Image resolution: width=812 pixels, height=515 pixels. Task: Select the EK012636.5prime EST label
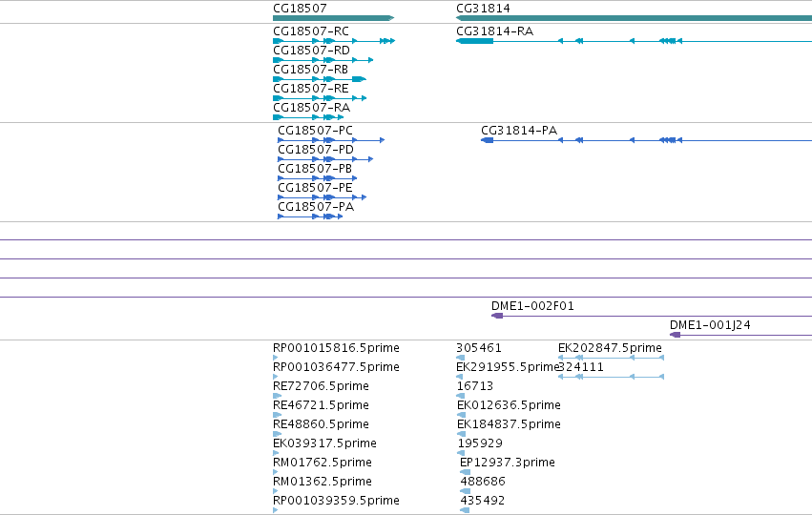[509, 405]
